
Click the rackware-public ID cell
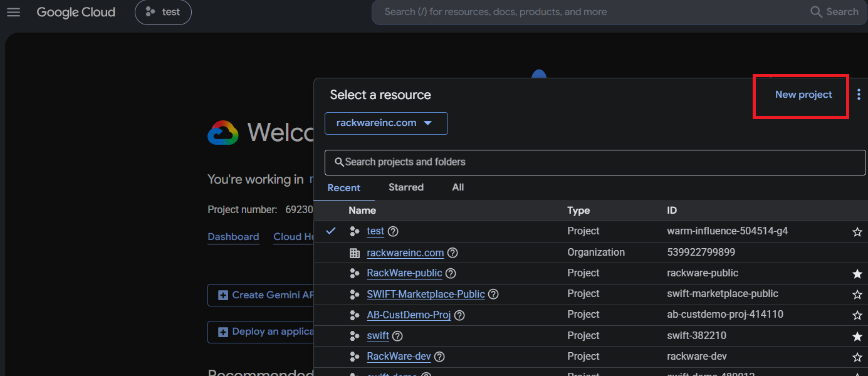[x=703, y=273]
